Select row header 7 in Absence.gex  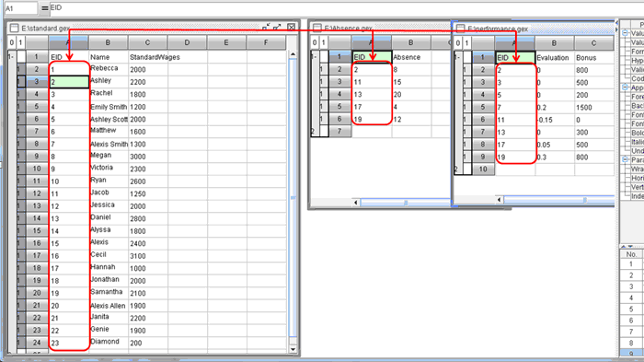pyautogui.click(x=339, y=131)
